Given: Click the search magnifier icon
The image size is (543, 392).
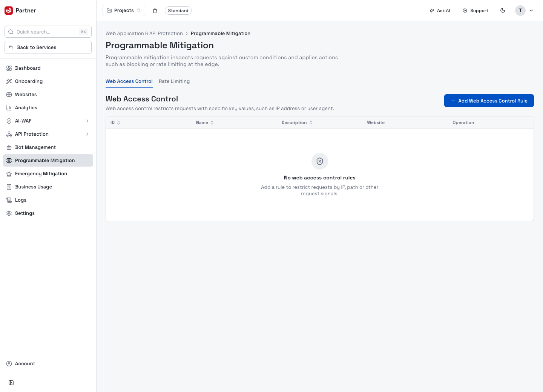Looking at the screenshot, I should (x=11, y=32).
